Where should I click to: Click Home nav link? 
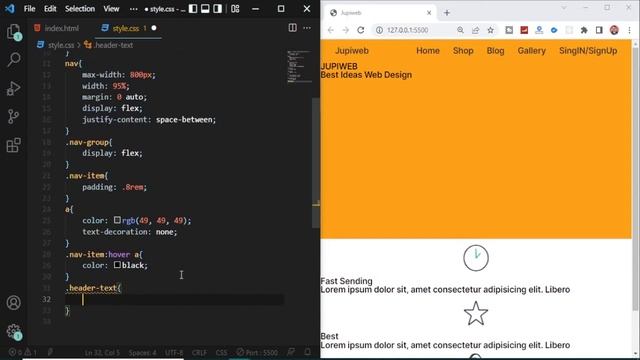point(428,51)
